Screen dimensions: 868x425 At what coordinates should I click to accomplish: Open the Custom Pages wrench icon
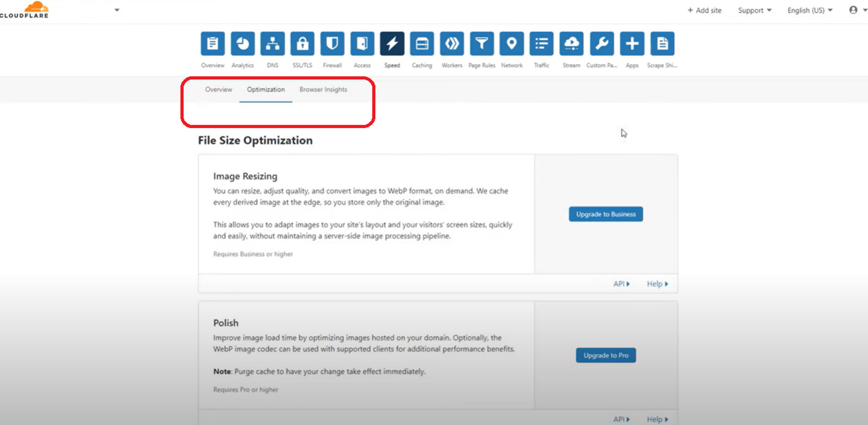click(x=602, y=44)
